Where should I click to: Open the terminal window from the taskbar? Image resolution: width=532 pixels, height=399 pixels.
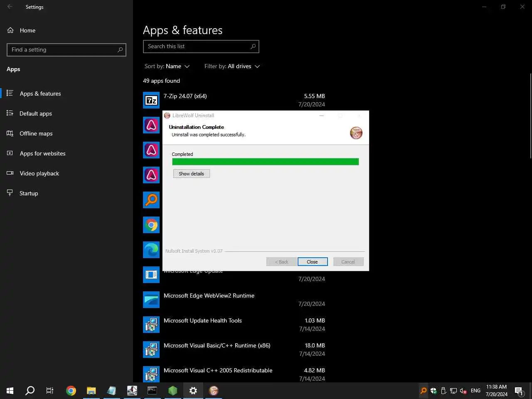(x=152, y=391)
